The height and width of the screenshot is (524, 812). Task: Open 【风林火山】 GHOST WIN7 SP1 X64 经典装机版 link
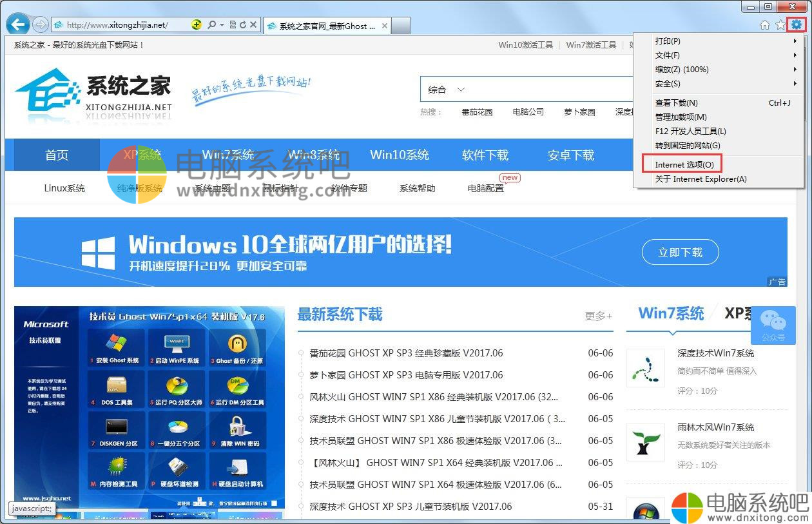[x=436, y=463]
